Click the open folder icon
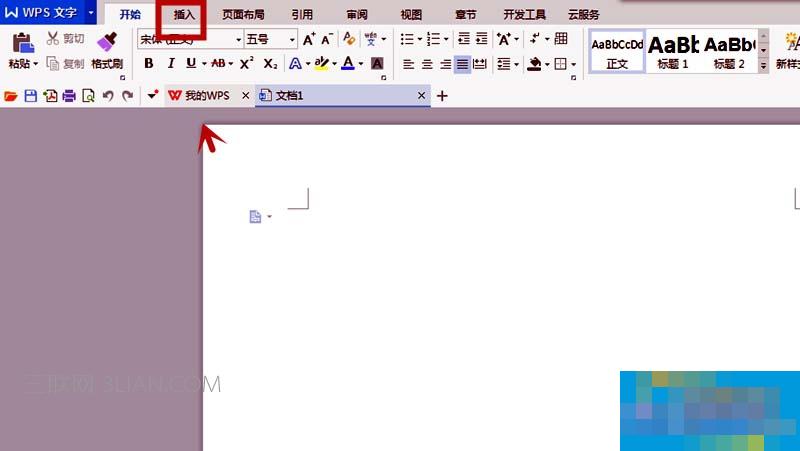This screenshot has height=451, width=800. (x=10, y=96)
